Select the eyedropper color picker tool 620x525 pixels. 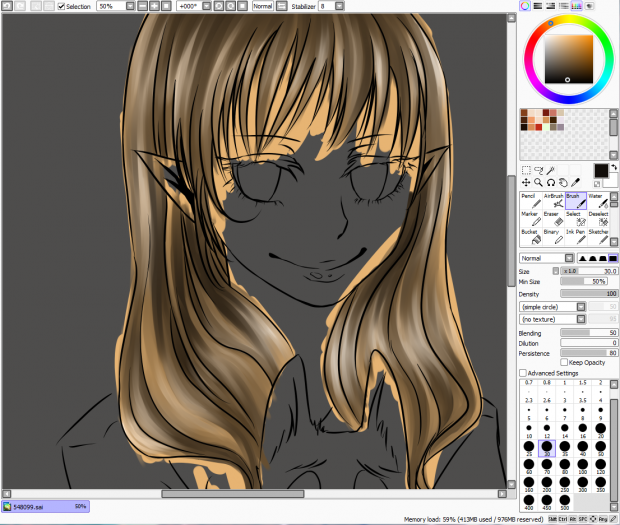575,183
